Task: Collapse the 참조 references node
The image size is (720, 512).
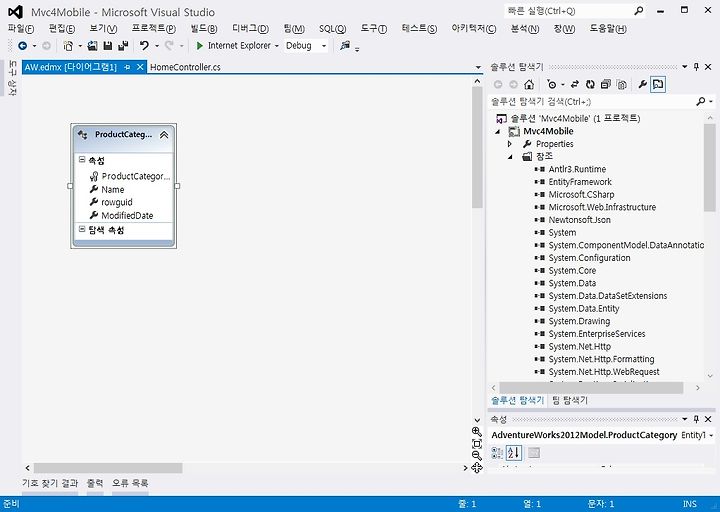Action: (x=510, y=157)
